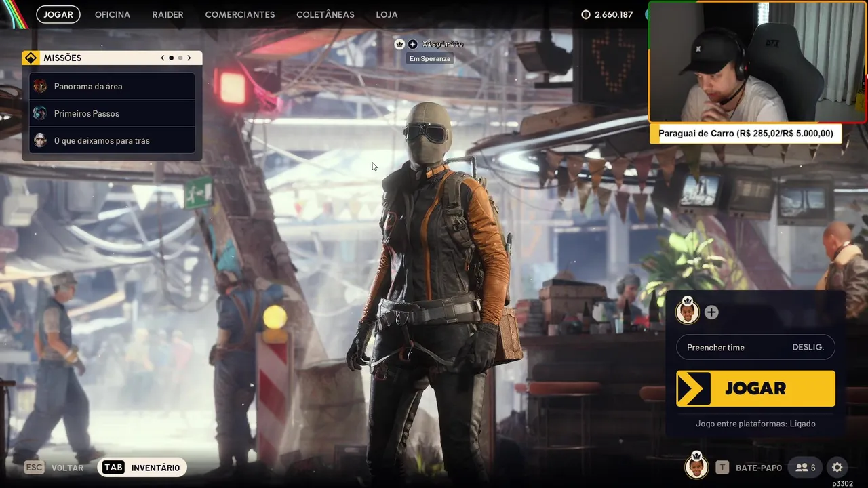
Task: Click O que deixamos para trás portrait
Action: coord(40,140)
